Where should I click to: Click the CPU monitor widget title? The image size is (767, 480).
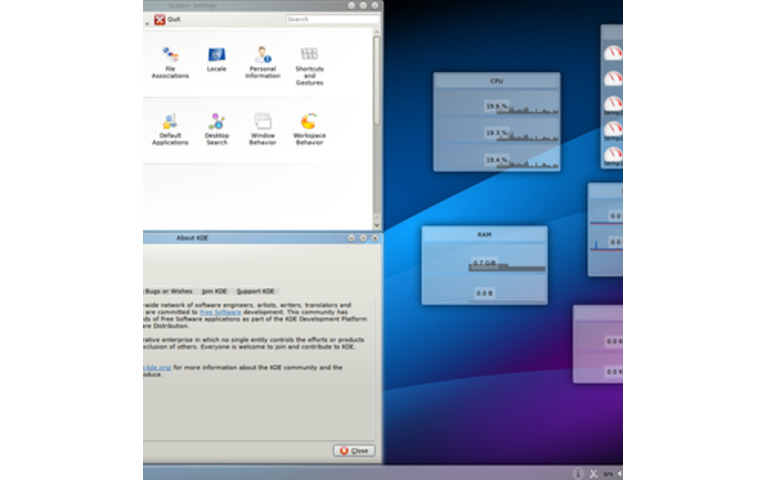(496, 81)
